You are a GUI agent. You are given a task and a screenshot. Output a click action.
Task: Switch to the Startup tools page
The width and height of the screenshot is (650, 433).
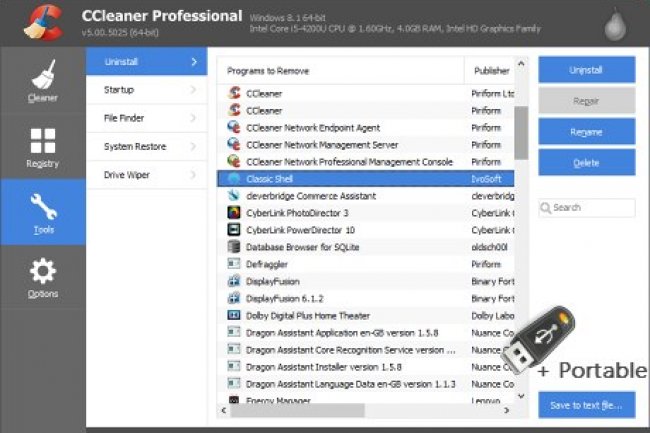point(146,90)
